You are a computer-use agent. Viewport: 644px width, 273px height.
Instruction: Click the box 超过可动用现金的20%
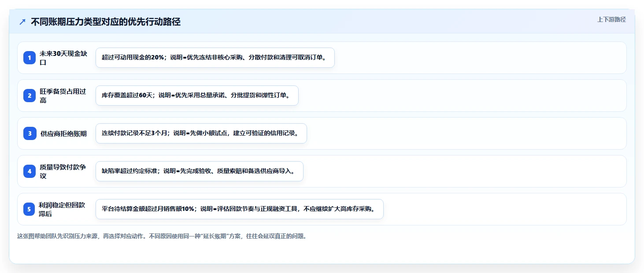tap(215, 58)
